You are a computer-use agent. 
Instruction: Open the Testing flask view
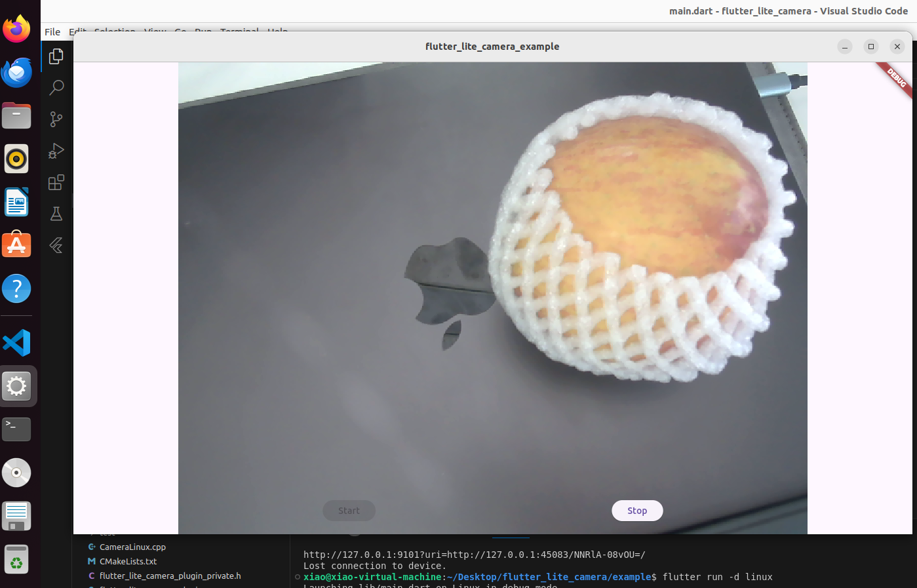pyautogui.click(x=56, y=214)
